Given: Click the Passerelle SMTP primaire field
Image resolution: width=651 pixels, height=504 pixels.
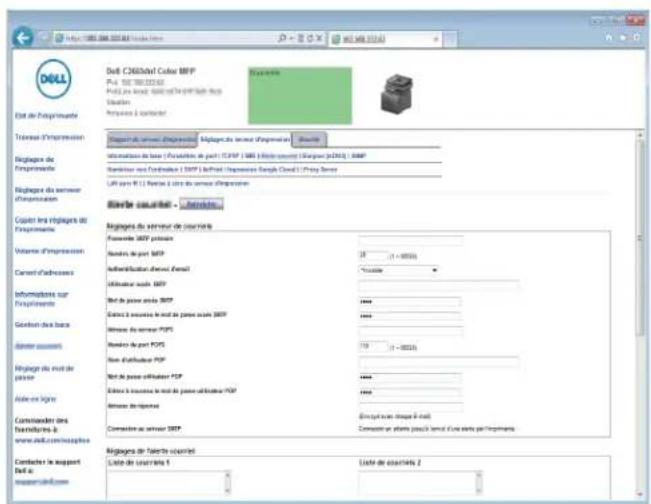Looking at the screenshot, I should (411, 240).
